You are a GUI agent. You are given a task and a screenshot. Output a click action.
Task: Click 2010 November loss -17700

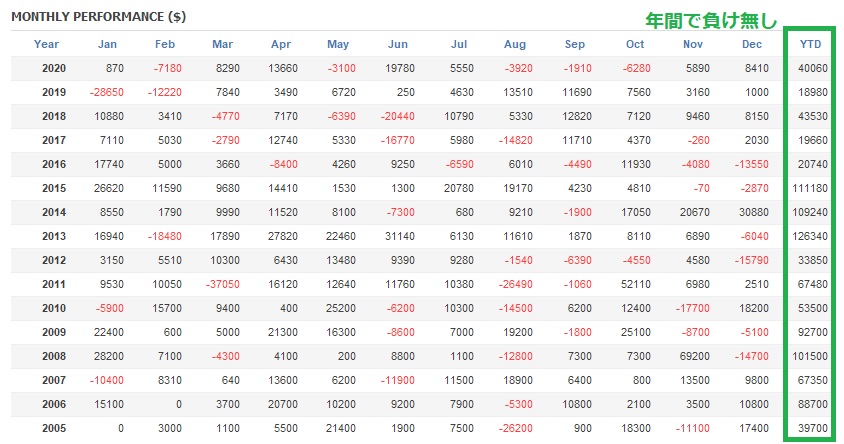coord(692,308)
